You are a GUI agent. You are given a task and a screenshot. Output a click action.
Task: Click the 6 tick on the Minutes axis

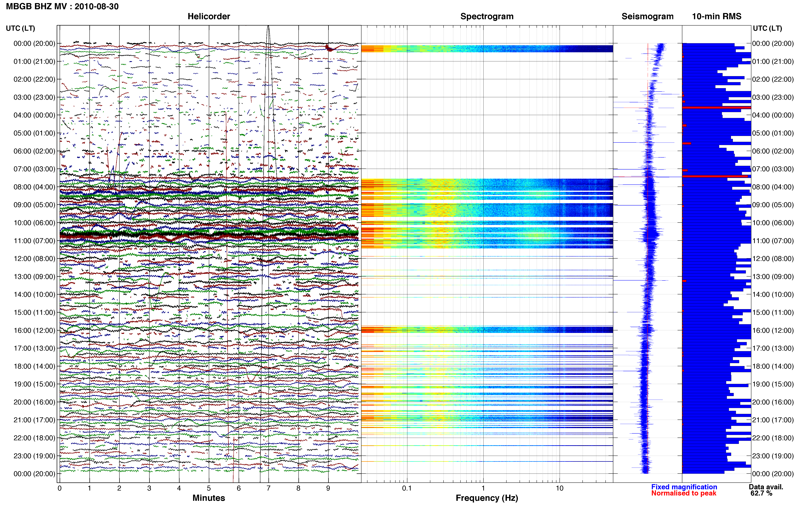point(239,488)
